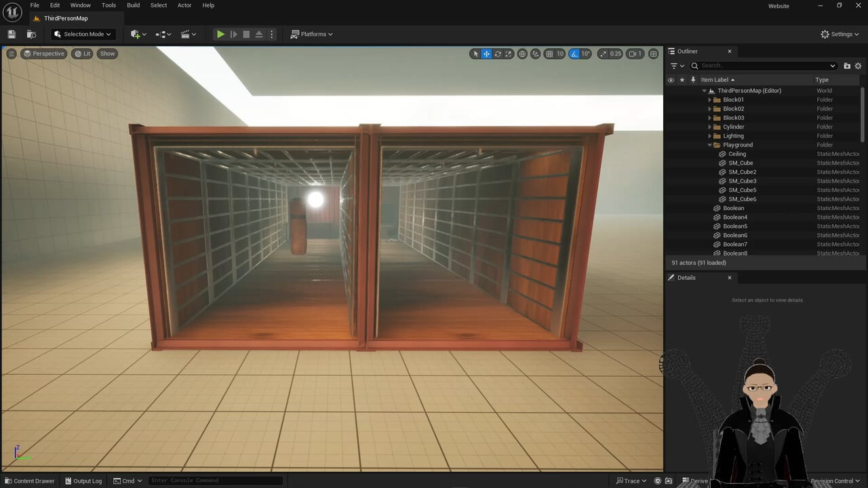Viewport: 868px width, 488px height.
Task: Adjust camera speed setting icon
Action: (x=635, y=54)
